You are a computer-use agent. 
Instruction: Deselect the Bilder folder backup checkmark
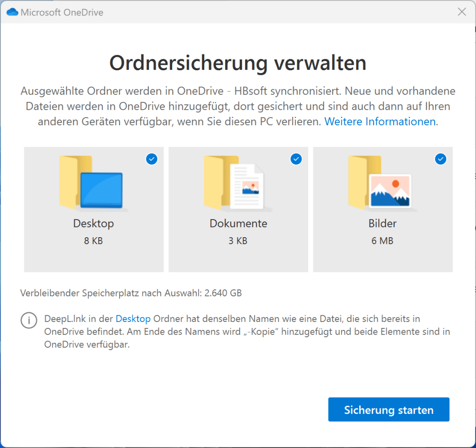[x=440, y=159]
